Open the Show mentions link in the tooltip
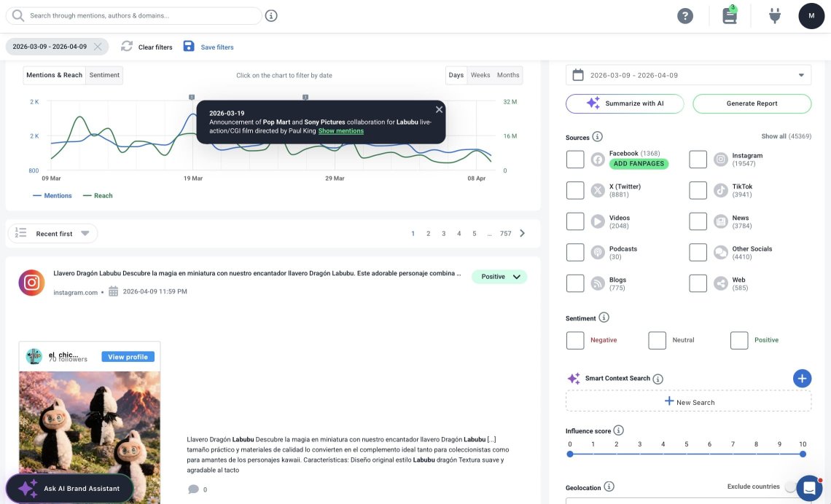The height and width of the screenshot is (504, 831). [x=340, y=131]
